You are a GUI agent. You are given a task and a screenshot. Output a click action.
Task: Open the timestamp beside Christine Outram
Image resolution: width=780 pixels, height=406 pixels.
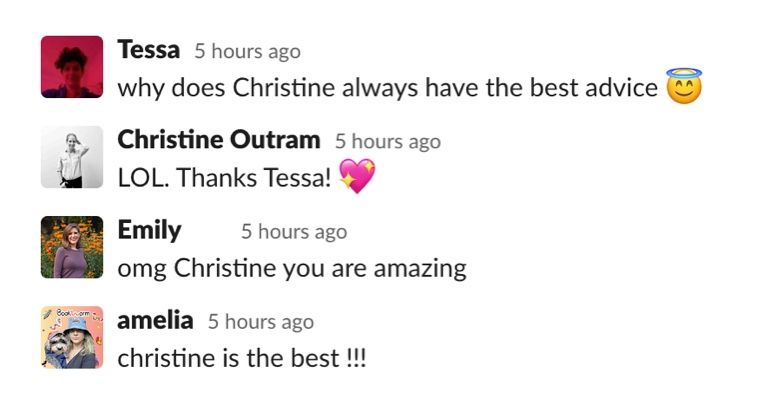(x=387, y=141)
